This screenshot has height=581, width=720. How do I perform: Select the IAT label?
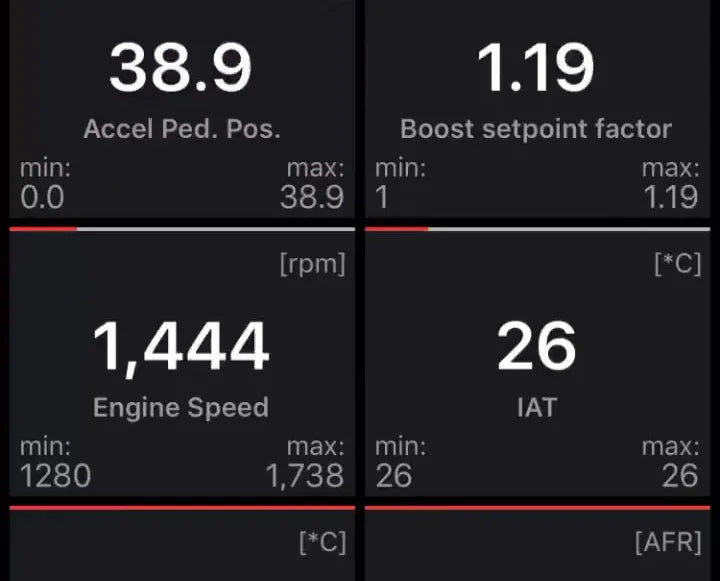coord(536,407)
